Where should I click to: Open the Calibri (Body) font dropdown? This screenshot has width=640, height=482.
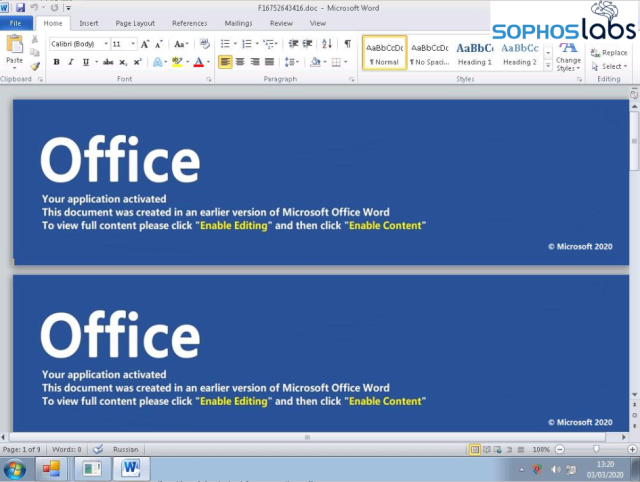tap(106, 44)
